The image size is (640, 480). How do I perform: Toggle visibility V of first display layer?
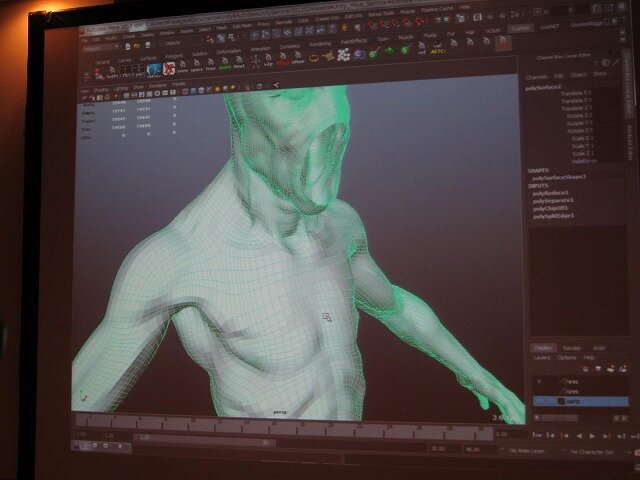539,381
